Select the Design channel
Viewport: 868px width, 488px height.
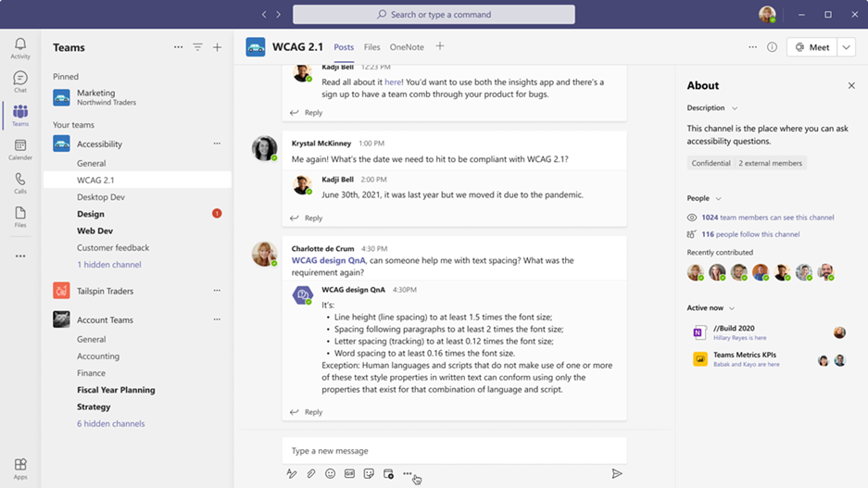pyautogui.click(x=91, y=214)
